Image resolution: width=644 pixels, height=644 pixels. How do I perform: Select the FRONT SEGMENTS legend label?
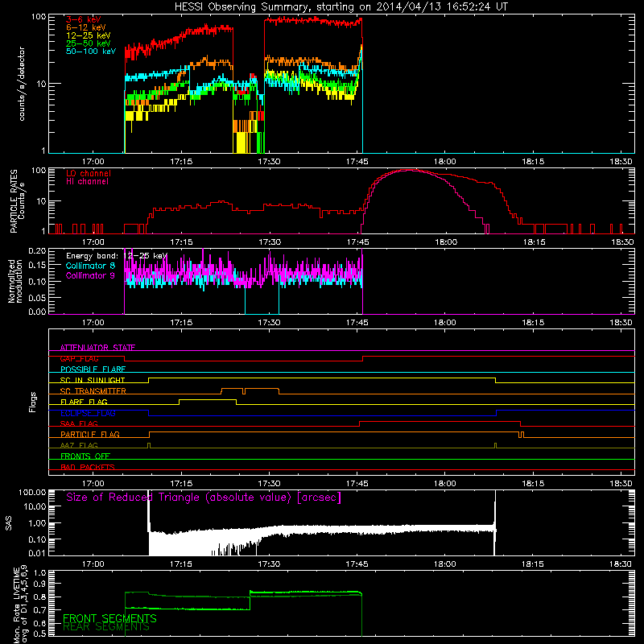109,618
